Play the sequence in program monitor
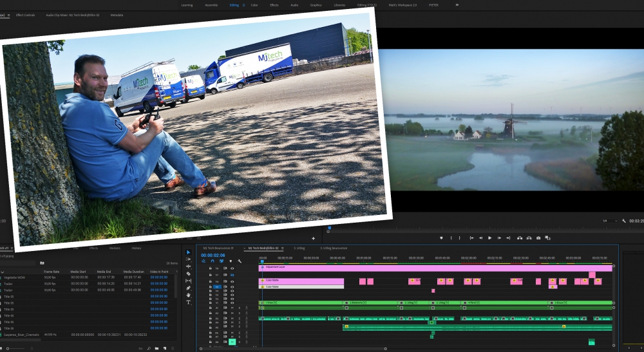Viewport: 644px width, 352px height. coord(489,238)
